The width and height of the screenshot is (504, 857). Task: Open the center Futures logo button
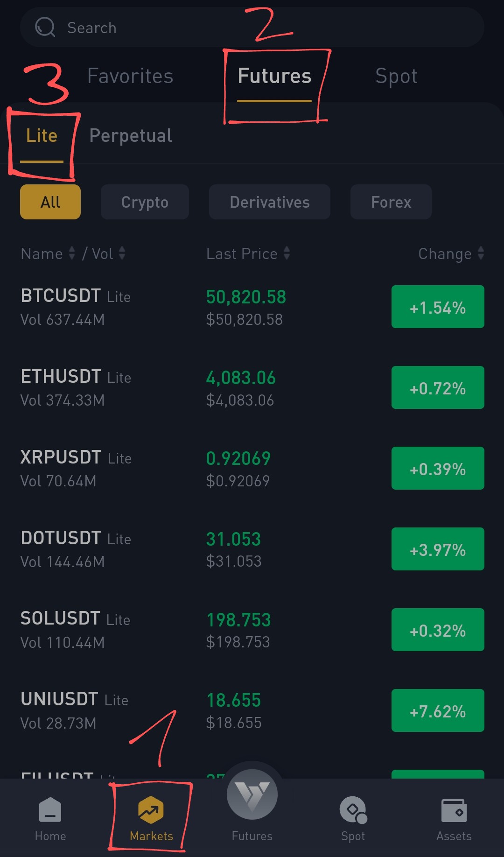click(252, 794)
